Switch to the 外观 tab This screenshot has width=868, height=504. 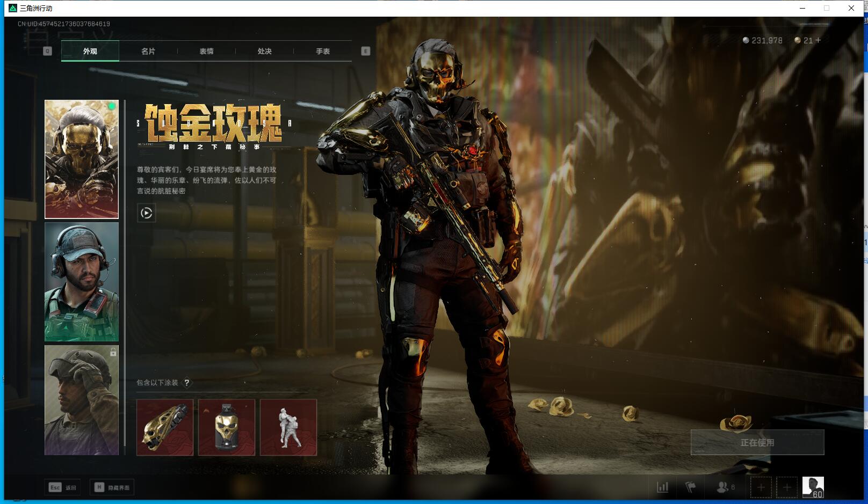(x=90, y=51)
